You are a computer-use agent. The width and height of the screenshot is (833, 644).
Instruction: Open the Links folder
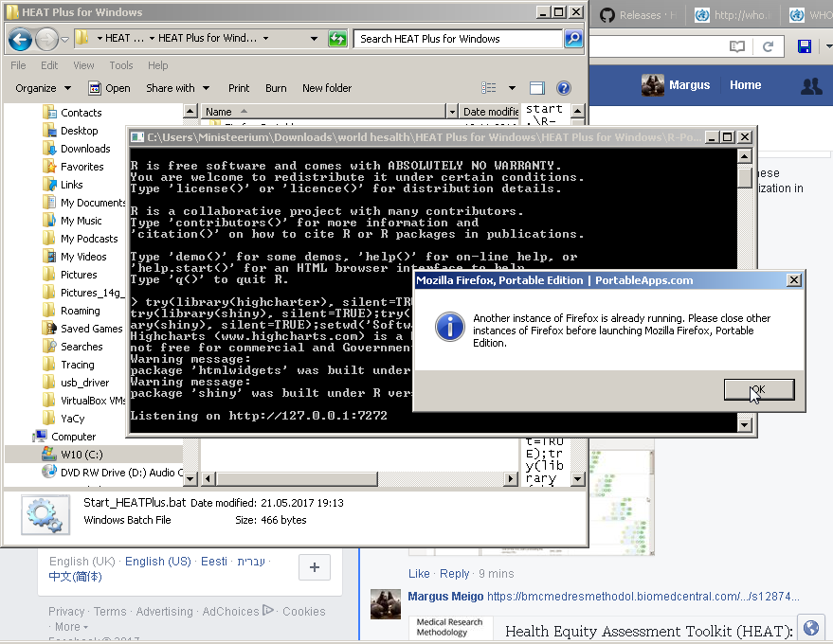71,185
